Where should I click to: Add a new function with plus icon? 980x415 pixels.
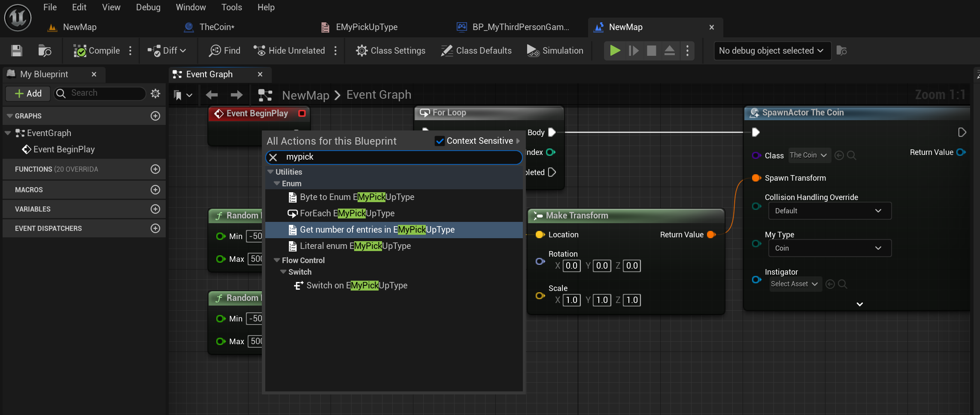click(x=155, y=169)
